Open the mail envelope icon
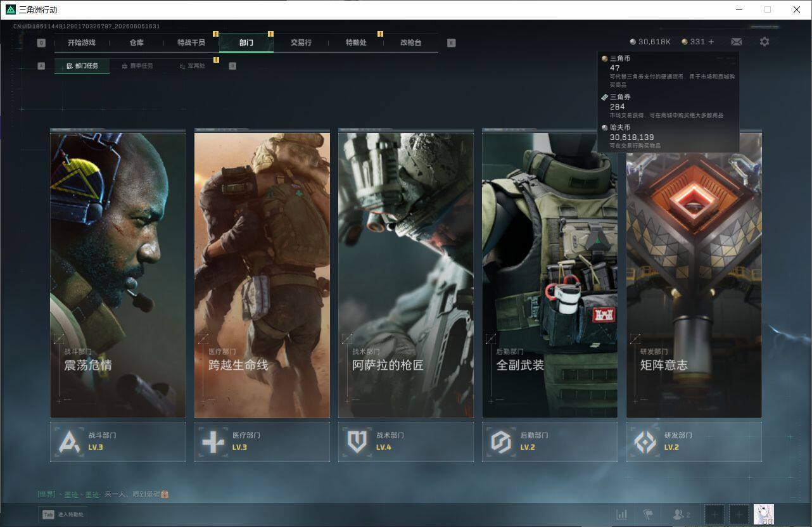Viewport: 812px width, 527px height. [736, 42]
